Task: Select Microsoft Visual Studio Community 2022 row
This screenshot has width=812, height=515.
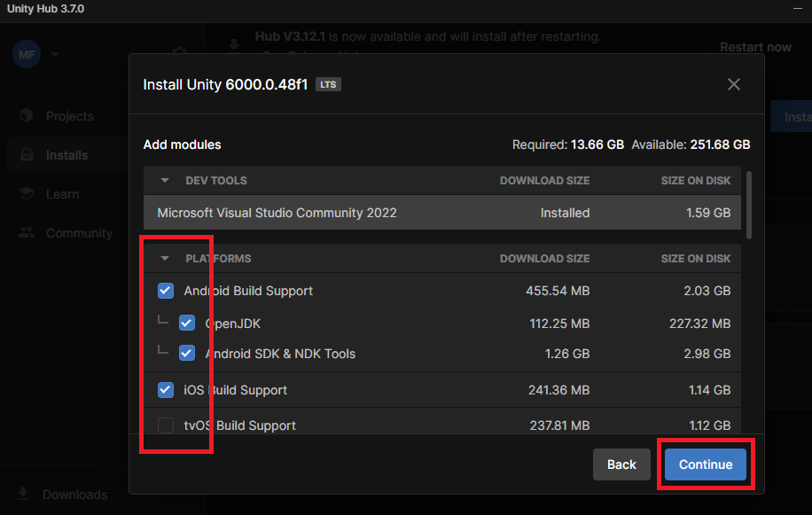Action: [442, 213]
